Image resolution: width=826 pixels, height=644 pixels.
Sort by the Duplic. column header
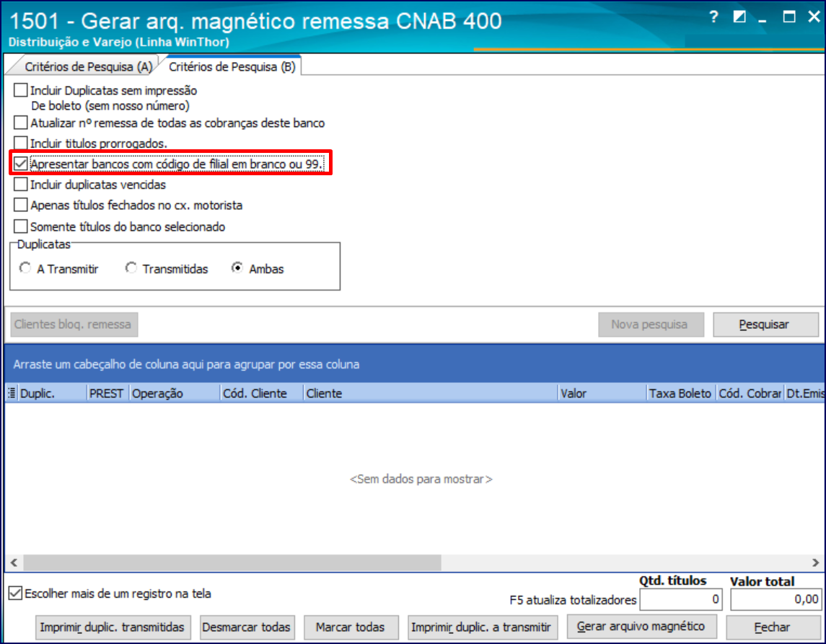(52, 393)
